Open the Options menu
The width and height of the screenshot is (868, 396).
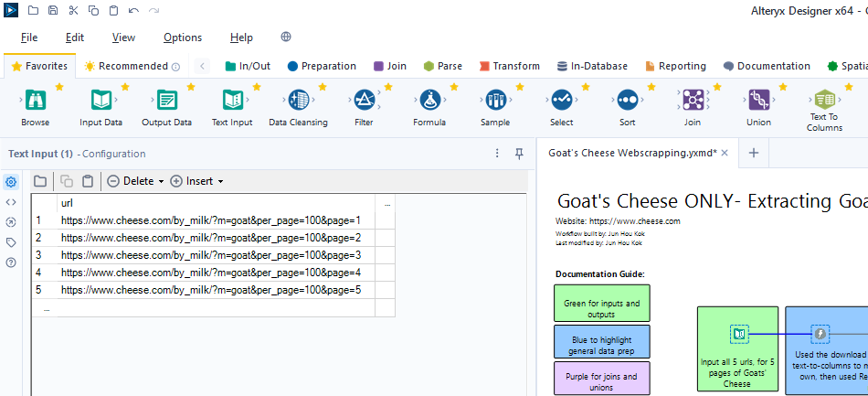pos(183,37)
